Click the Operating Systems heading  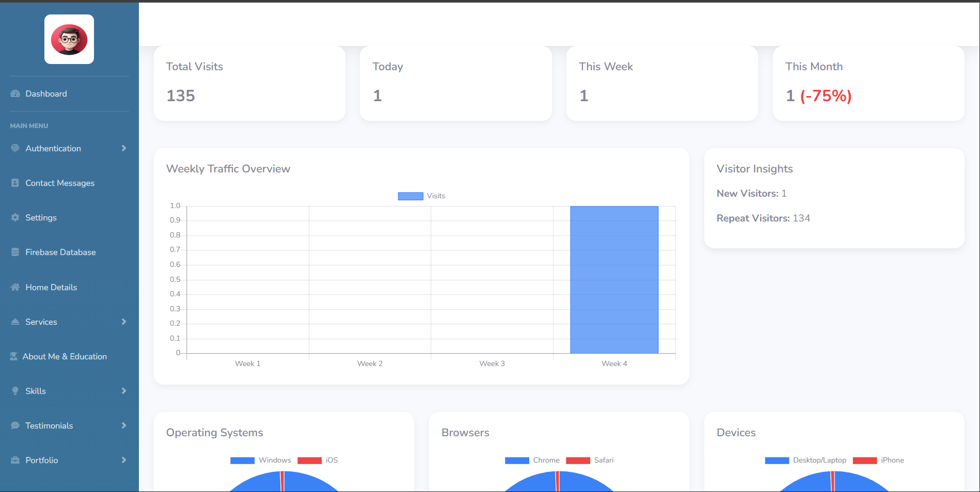[x=215, y=433]
